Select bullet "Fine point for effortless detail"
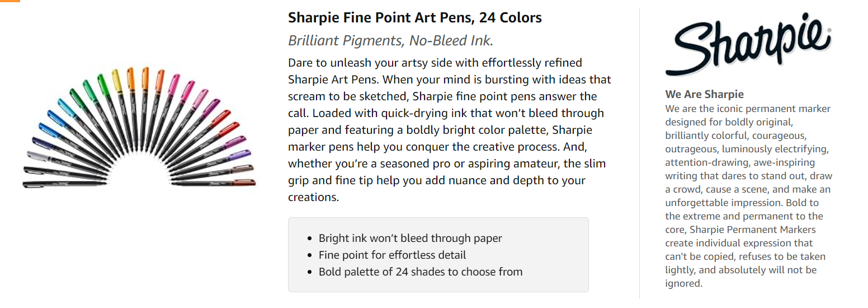This screenshot has width=868, height=308. pos(392,255)
